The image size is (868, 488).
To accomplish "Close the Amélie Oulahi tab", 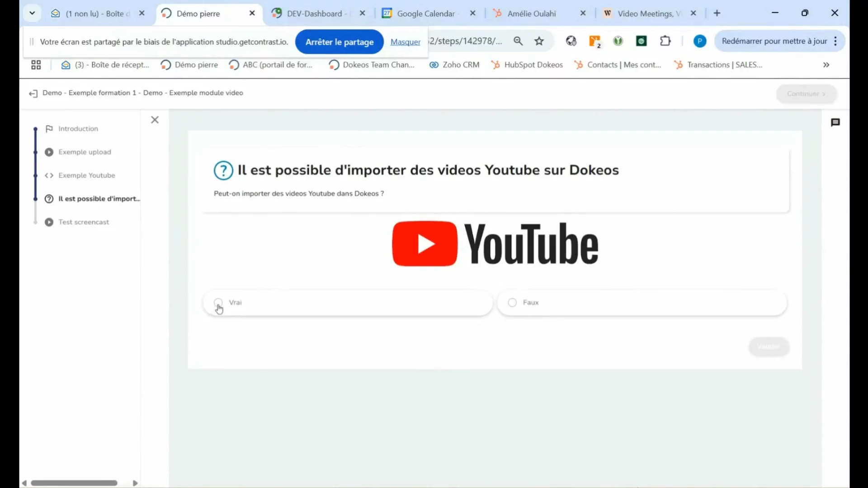I will coord(583,14).
